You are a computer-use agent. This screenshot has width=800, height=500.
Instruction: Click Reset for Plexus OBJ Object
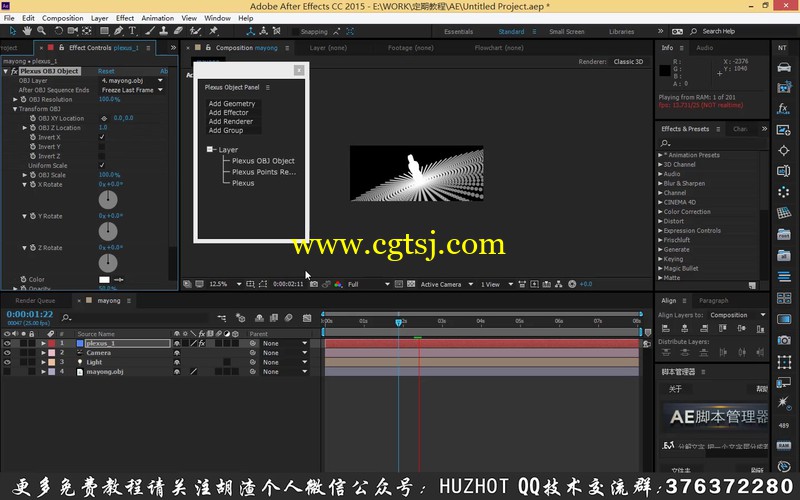point(106,71)
